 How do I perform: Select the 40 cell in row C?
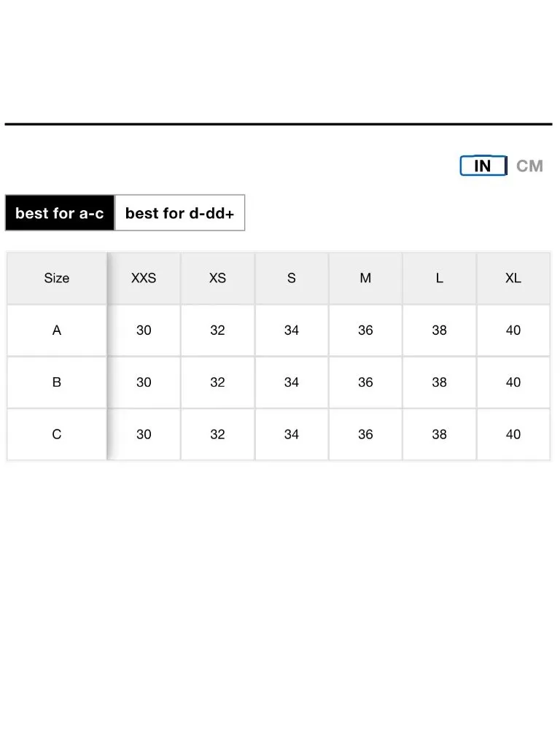pos(513,435)
